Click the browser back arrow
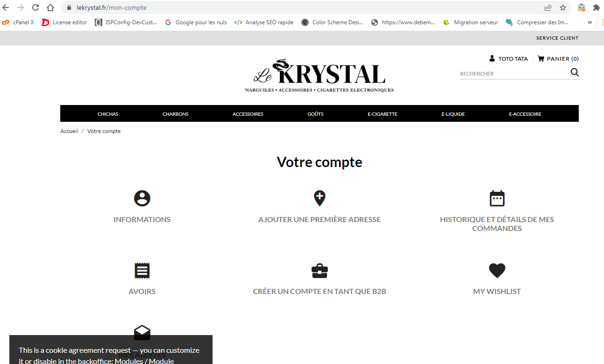 tap(6, 7)
